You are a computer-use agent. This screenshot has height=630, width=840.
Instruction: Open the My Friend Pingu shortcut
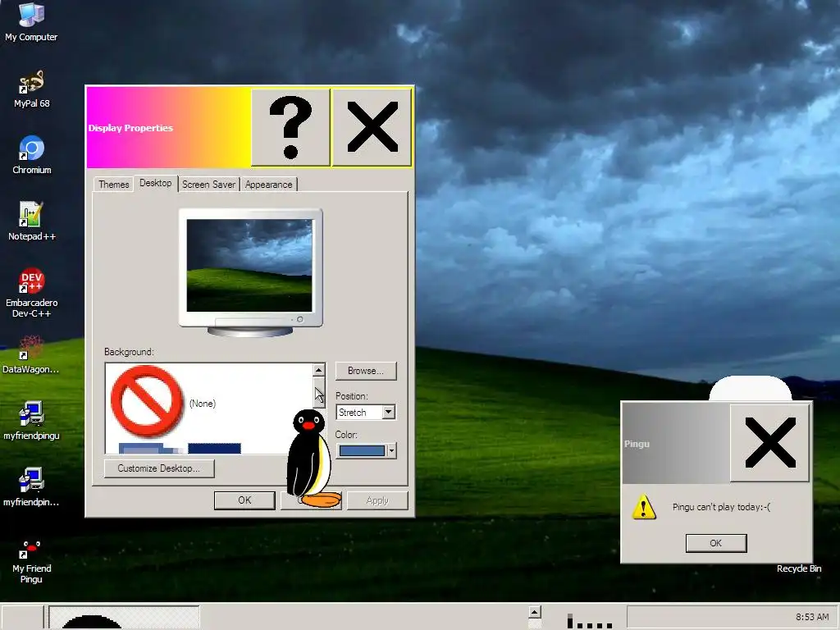click(32, 561)
